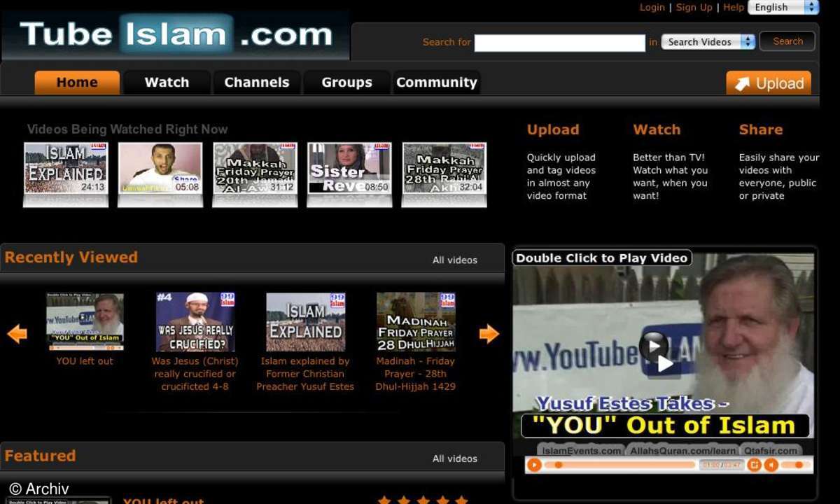Image resolution: width=840 pixels, height=504 pixels.
Task: Open Madinah Friday Prayer thumbnail
Action: pyautogui.click(x=416, y=322)
